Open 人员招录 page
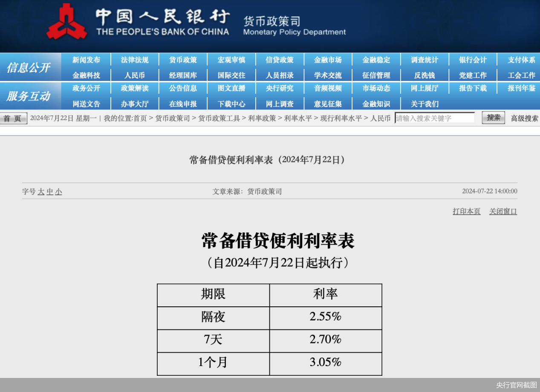540x392 pixels. coord(280,75)
